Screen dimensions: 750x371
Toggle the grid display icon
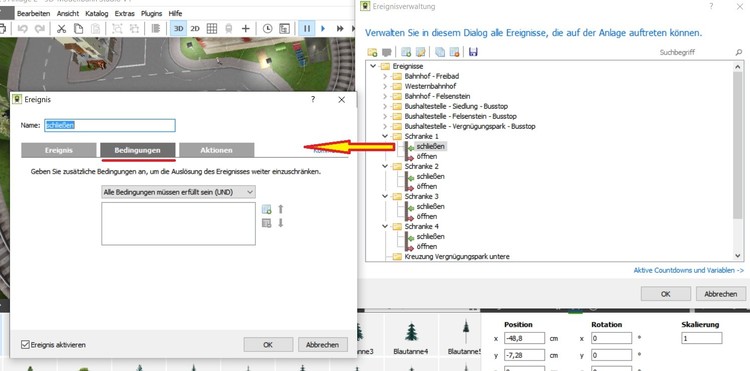pos(212,29)
